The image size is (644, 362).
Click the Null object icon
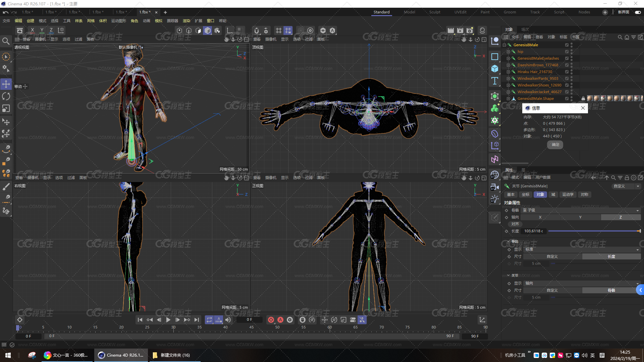495,41
